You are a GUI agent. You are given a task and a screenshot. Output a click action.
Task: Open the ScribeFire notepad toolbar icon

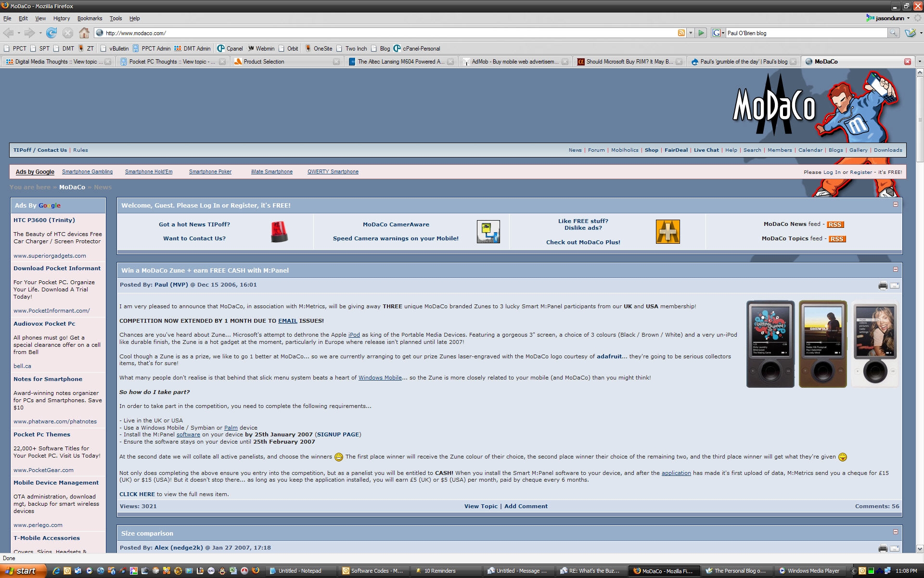910,33
